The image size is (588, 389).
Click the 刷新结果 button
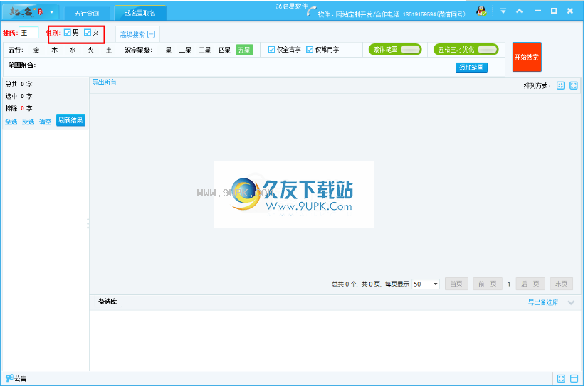click(x=71, y=120)
